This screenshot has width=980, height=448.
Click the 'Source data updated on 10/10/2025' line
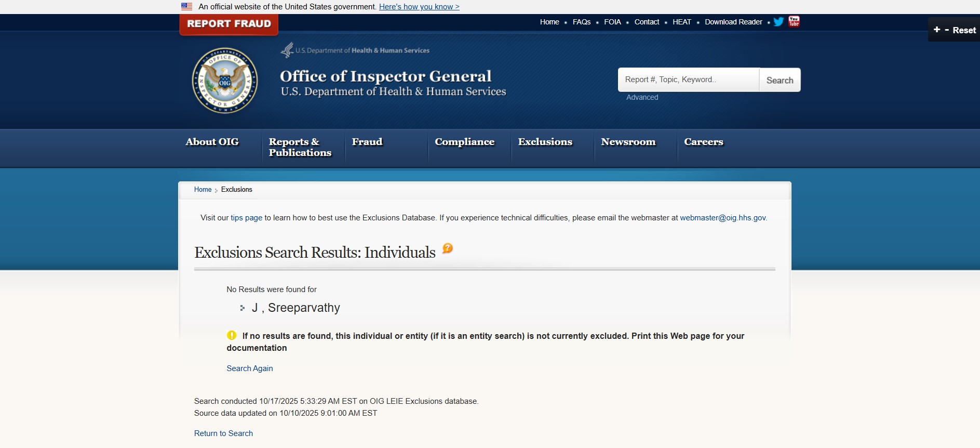tap(286, 413)
